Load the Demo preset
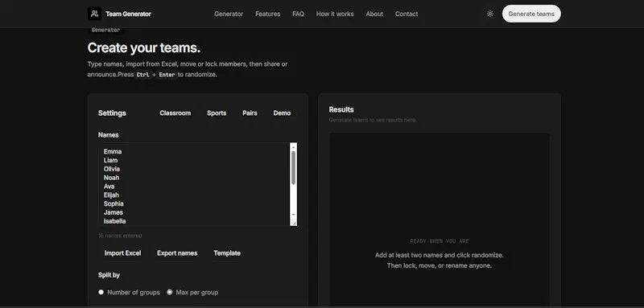Image resolution: width=644 pixels, height=308 pixels. 283,113
